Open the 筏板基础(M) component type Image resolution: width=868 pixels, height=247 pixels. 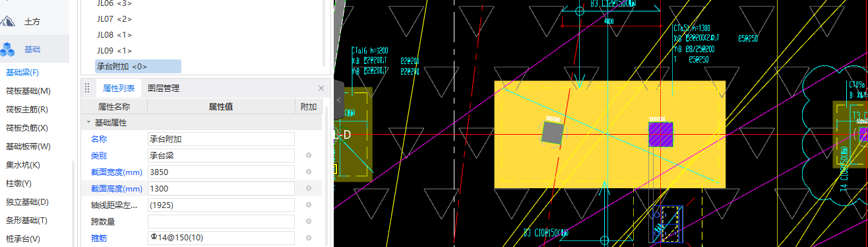tap(28, 90)
